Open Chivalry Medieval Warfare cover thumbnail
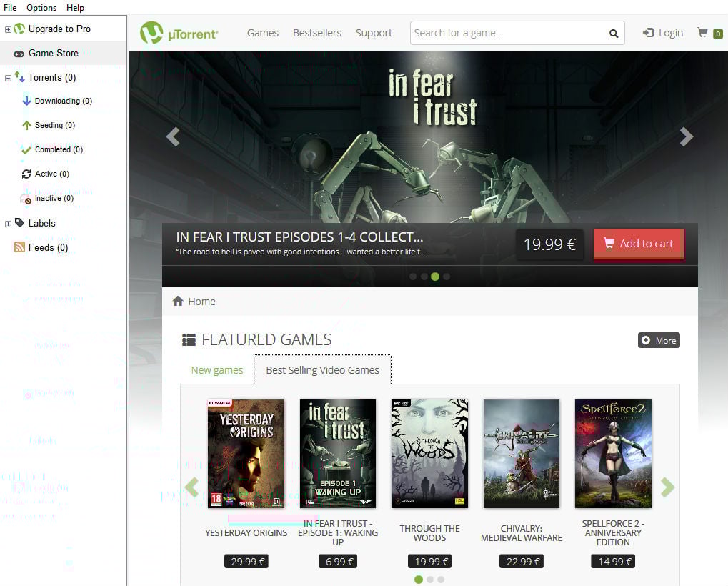 pyautogui.click(x=522, y=454)
